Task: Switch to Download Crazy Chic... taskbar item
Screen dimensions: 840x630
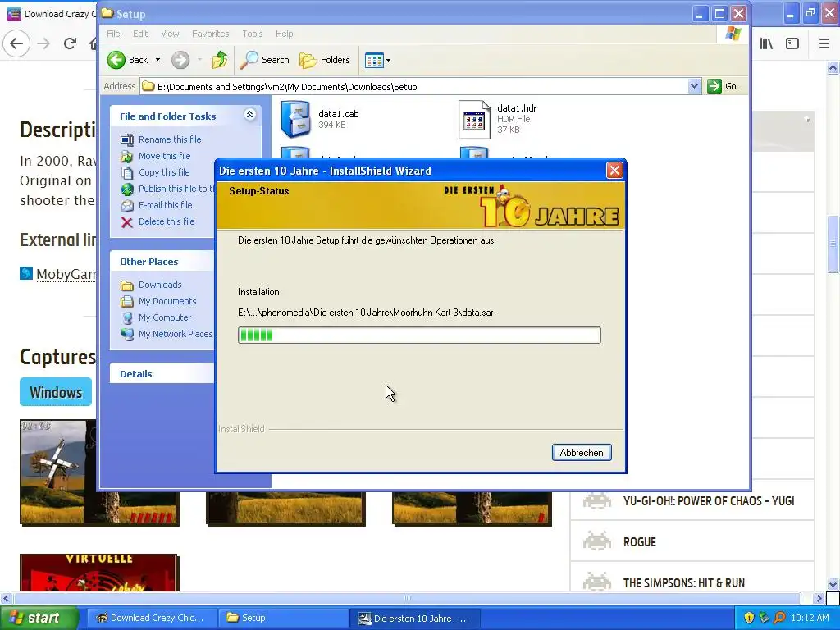Action: (152, 619)
